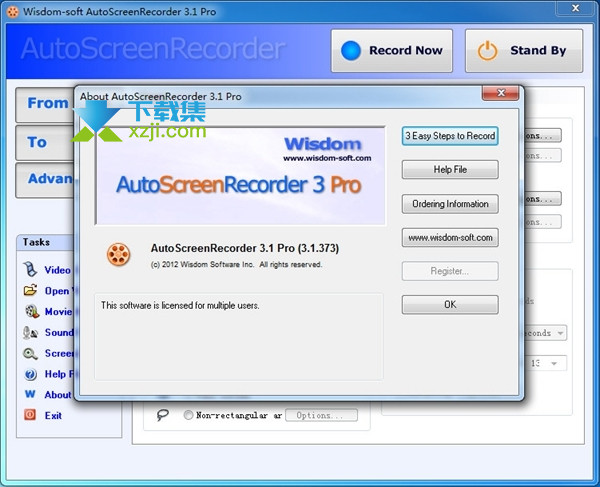Open the Video task link

tap(57, 270)
